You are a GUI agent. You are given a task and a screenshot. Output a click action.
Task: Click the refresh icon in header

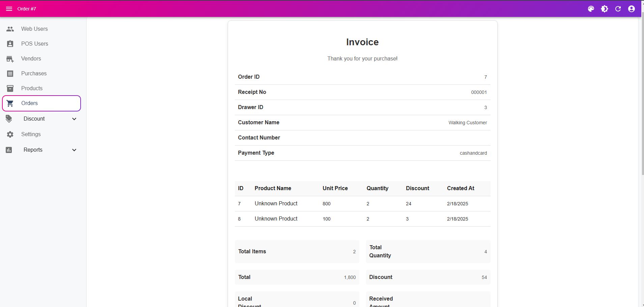click(x=618, y=9)
